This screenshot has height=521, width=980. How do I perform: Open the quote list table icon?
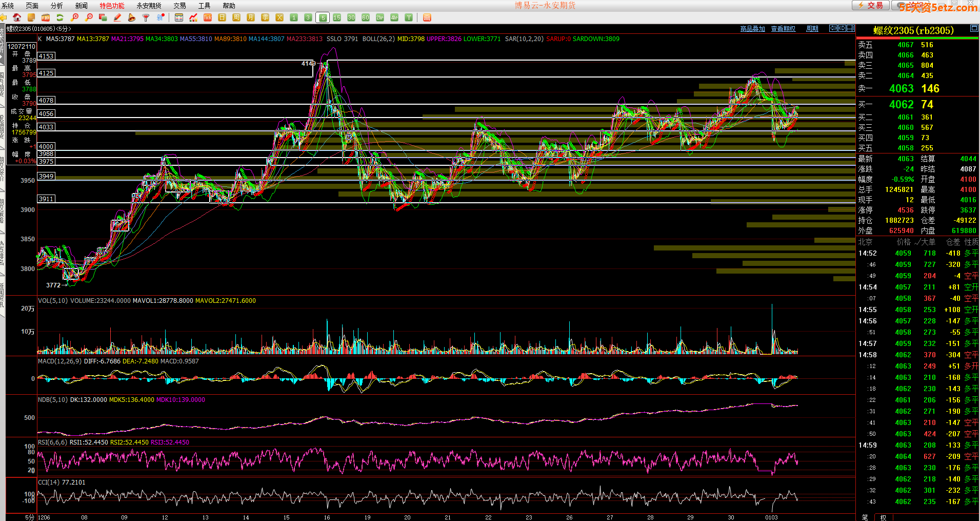(179, 17)
